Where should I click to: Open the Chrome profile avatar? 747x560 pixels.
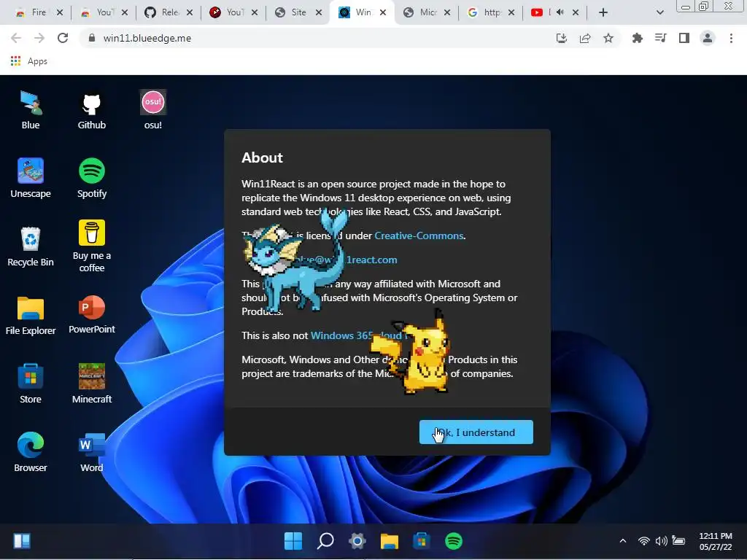(x=708, y=38)
